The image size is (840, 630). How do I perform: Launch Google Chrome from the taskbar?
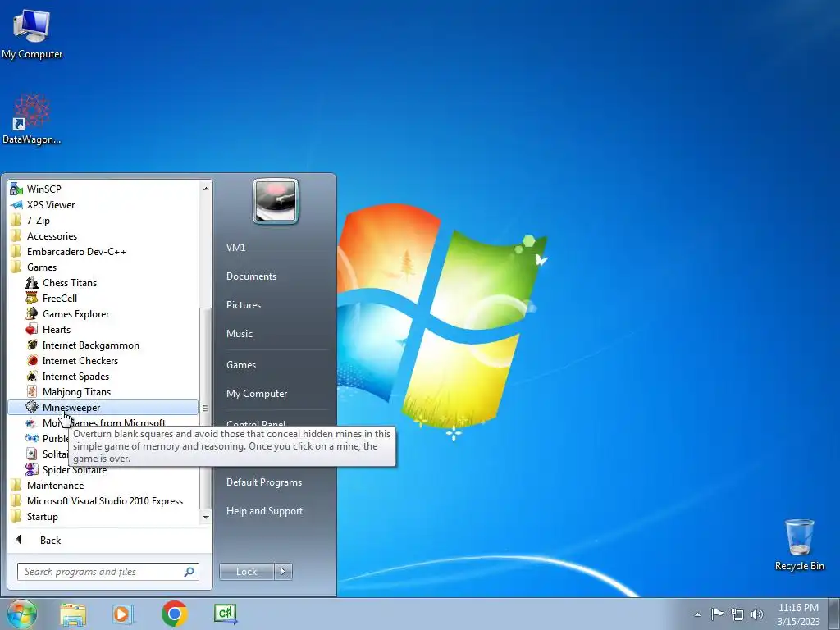[x=174, y=614]
